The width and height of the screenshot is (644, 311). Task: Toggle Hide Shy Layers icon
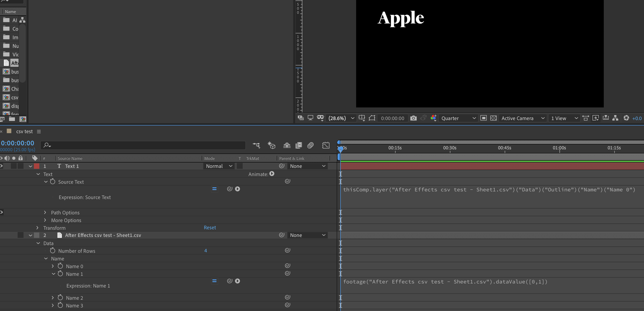287,145
